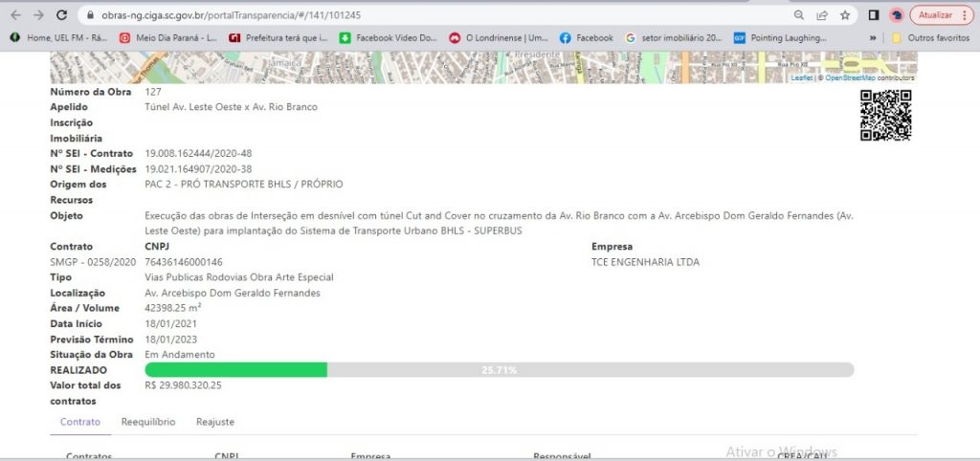Click the address bar URL field
The image size is (980, 461).
(x=437, y=15)
